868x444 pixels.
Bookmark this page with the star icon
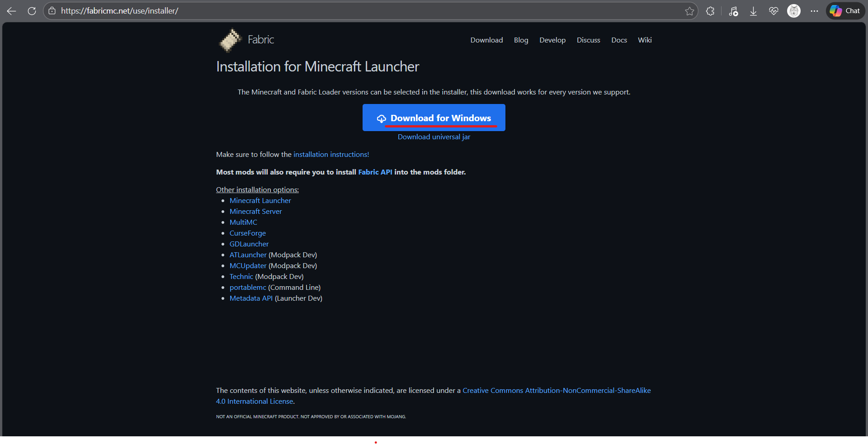(x=689, y=11)
